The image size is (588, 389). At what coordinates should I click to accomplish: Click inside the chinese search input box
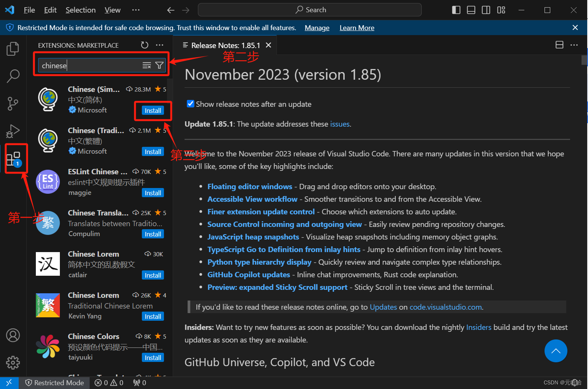point(88,65)
